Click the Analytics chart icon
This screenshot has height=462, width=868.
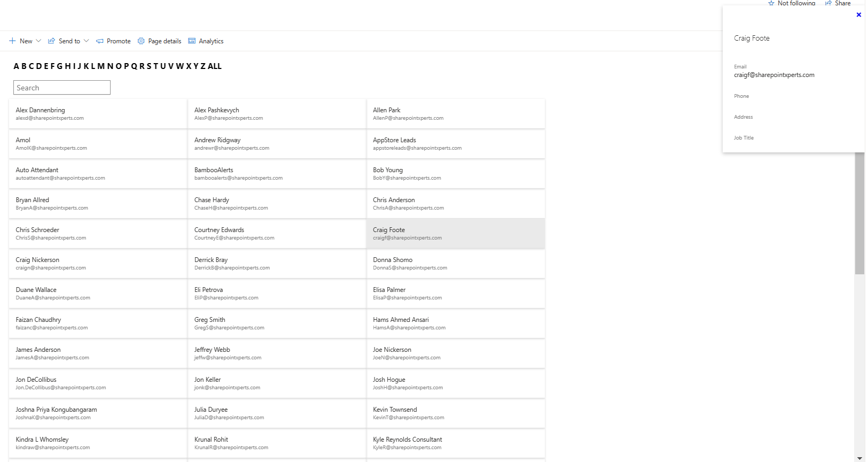coord(192,41)
